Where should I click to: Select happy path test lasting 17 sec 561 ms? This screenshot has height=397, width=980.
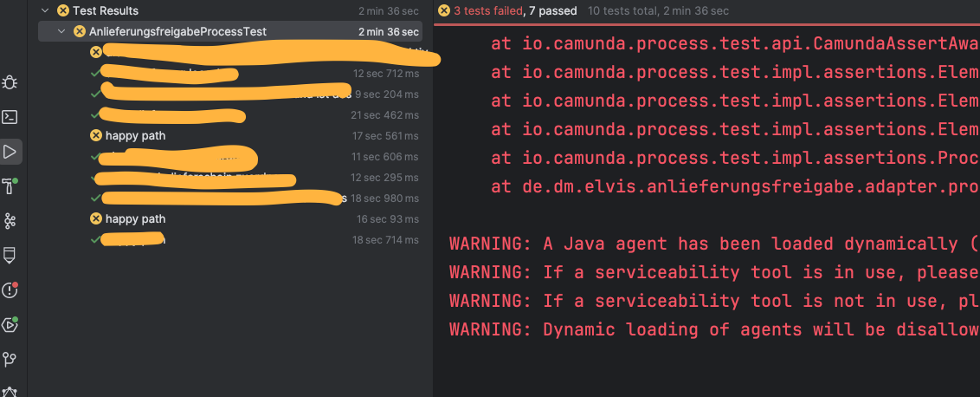coord(135,135)
